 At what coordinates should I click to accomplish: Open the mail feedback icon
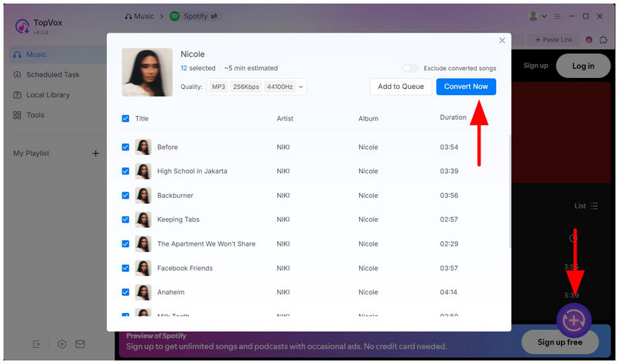click(x=80, y=344)
